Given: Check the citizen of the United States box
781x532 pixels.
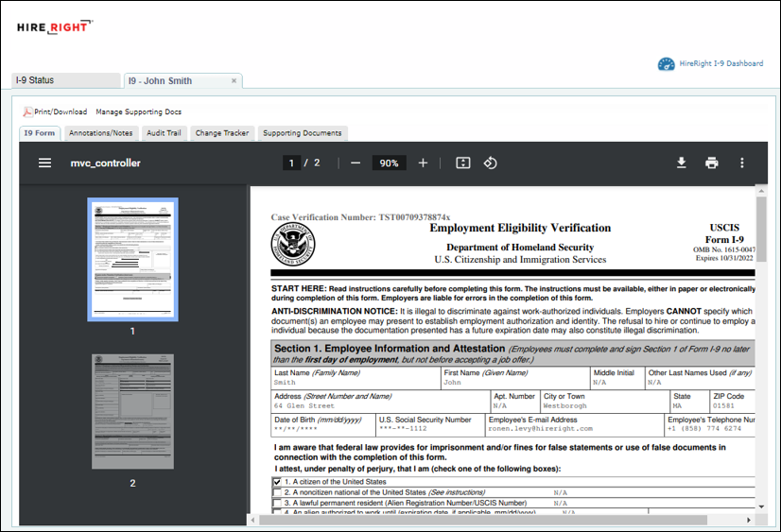Looking at the screenshot, I should (276, 482).
